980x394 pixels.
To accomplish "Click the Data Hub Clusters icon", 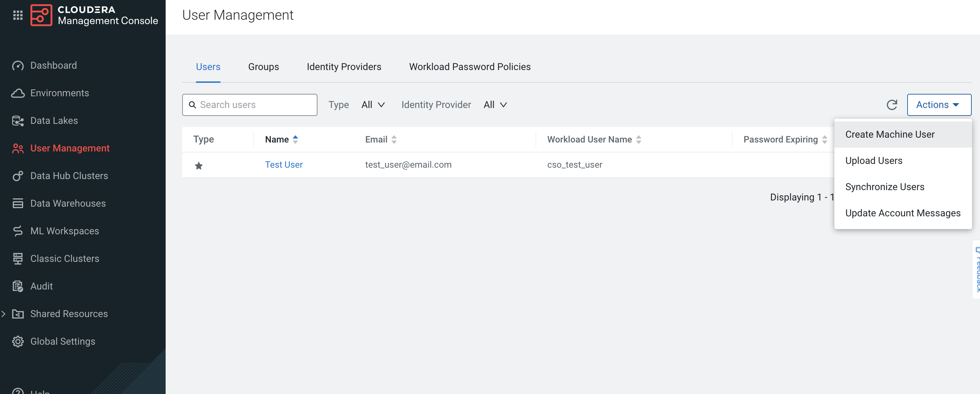I will (x=18, y=176).
